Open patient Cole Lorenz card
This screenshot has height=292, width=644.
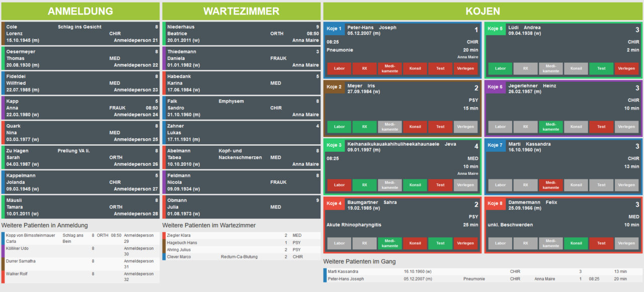coord(80,33)
